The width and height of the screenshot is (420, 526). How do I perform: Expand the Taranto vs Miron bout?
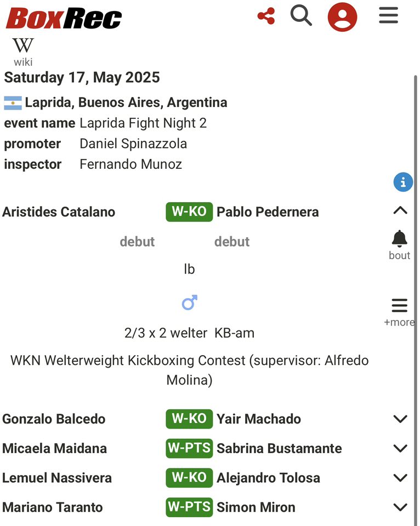point(400,507)
